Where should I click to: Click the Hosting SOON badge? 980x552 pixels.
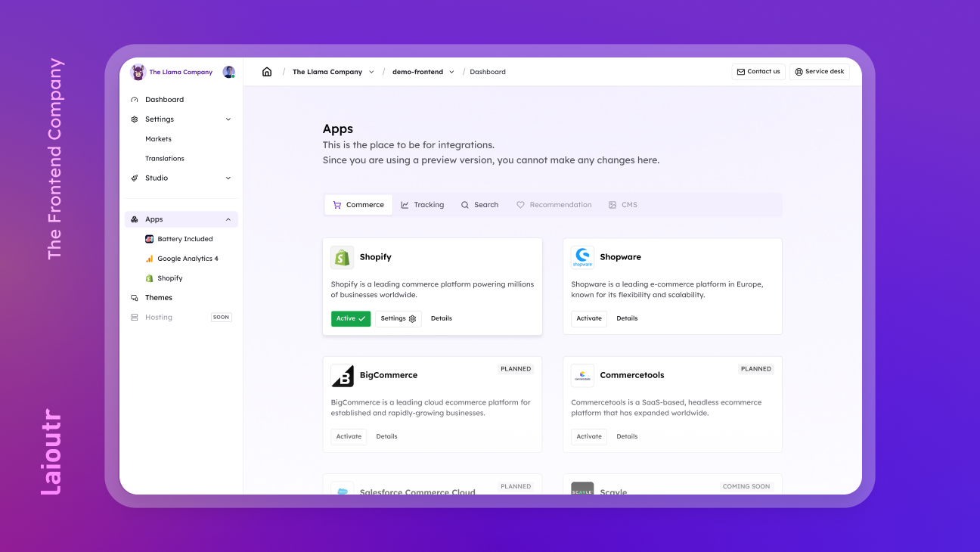222,318
